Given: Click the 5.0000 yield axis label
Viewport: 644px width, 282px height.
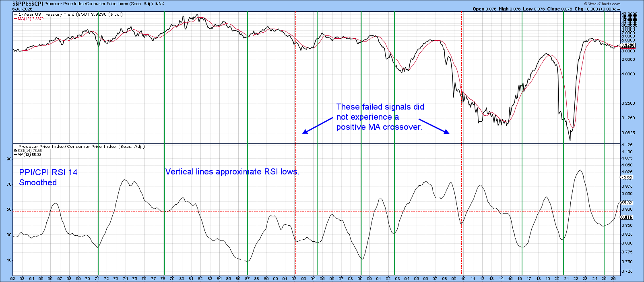Looking at the screenshot, I should coord(628,40).
